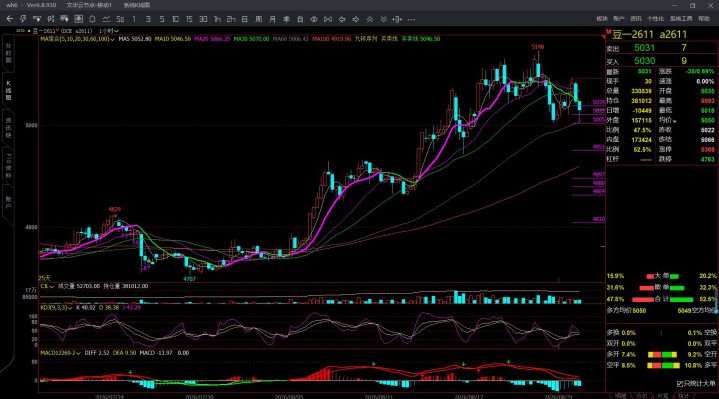Select the 1h period button
The image size is (719, 399).
(x=217, y=19)
